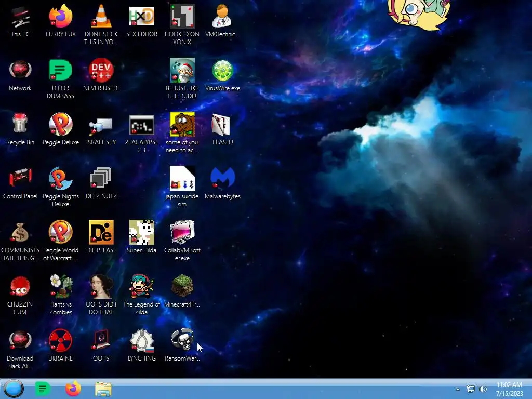Open the This PC desktop icon
This screenshot has height=399, width=532.
point(20,22)
